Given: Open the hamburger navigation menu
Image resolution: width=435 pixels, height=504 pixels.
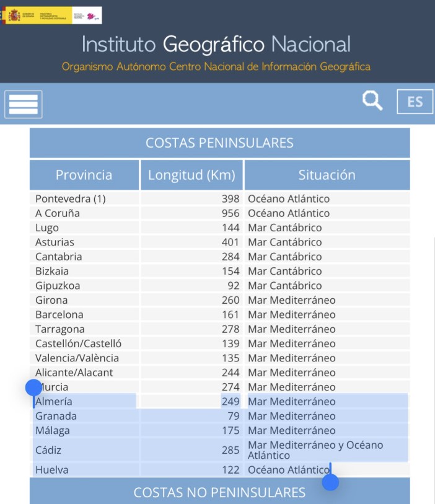Looking at the screenshot, I should point(23,104).
